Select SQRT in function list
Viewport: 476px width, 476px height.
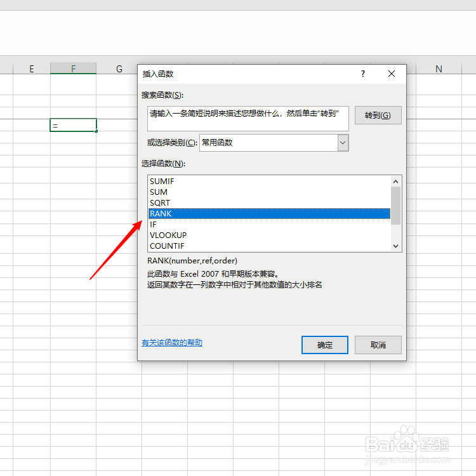pyautogui.click(x=269, y=203)
